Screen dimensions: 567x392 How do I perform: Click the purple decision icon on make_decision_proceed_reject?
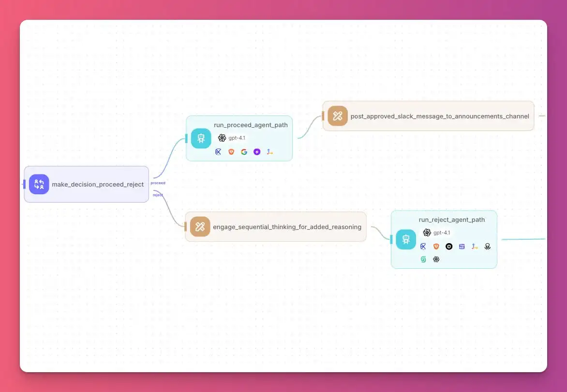(38, 184)
